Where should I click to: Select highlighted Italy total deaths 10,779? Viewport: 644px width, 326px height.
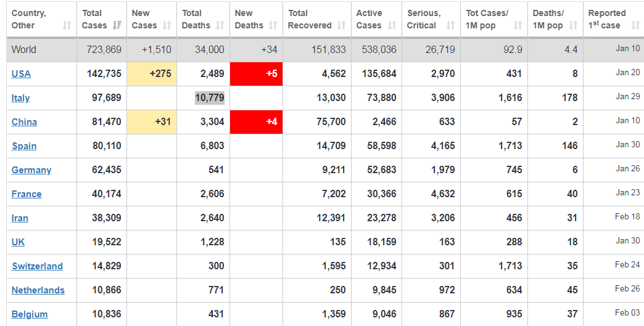[x=209, y=98]
